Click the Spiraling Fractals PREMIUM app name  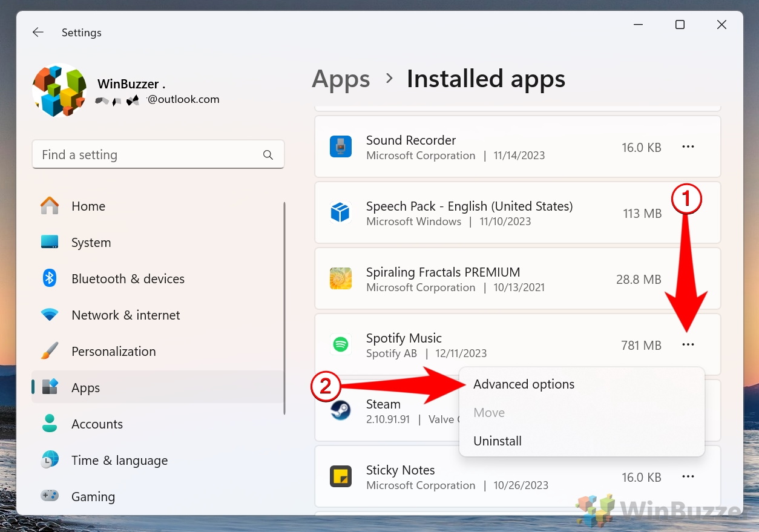(x=443, y=272)
